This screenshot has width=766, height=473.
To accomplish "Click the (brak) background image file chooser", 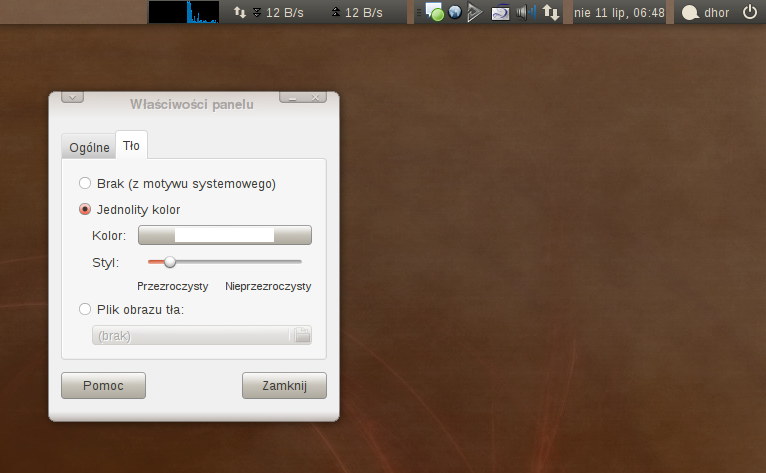I will (202, 336).
